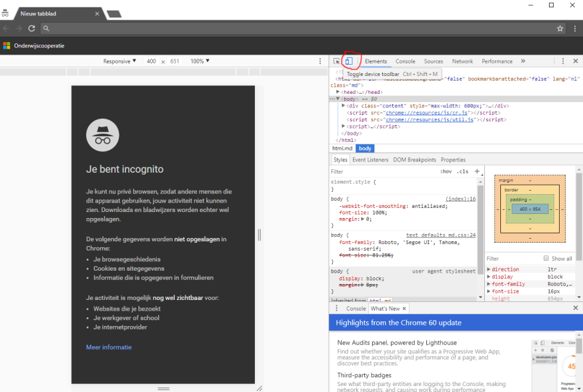Open DevTools customize three-dot menu
The height and width of the screenshot is (392, 583).
[563, 61]
